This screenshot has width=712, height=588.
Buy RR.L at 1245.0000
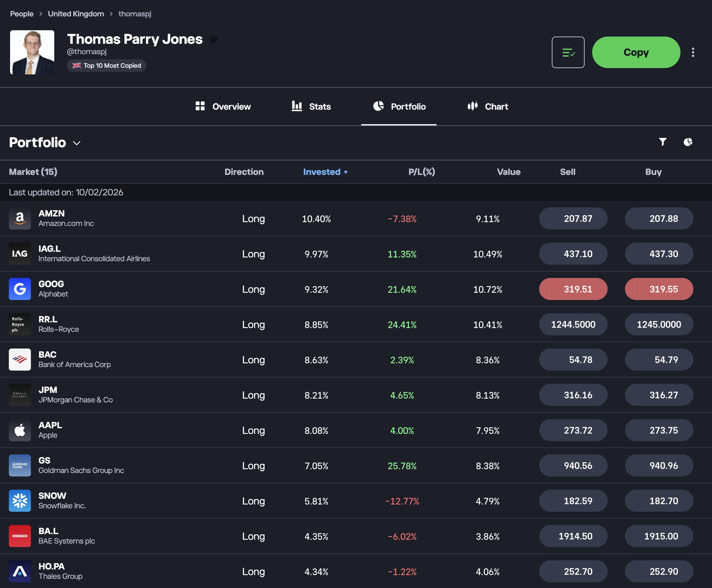click(x=659, y=324)
